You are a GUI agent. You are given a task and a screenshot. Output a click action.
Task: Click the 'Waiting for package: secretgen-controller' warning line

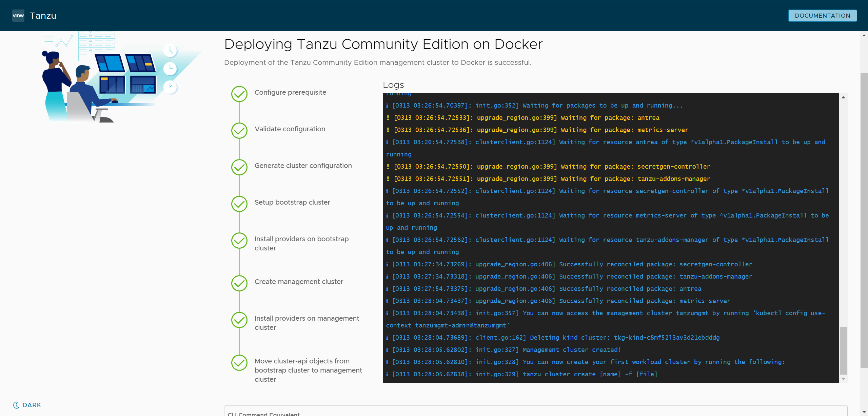[548, 166]
